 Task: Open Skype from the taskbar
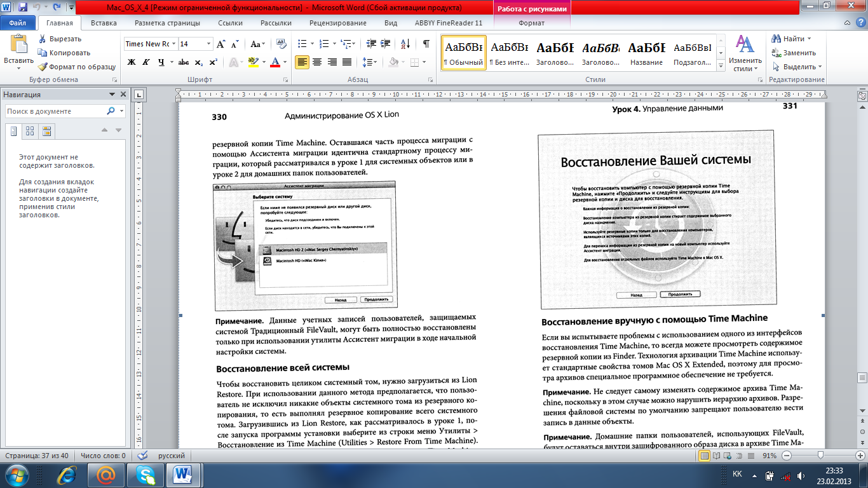click(x=142, y=475)
